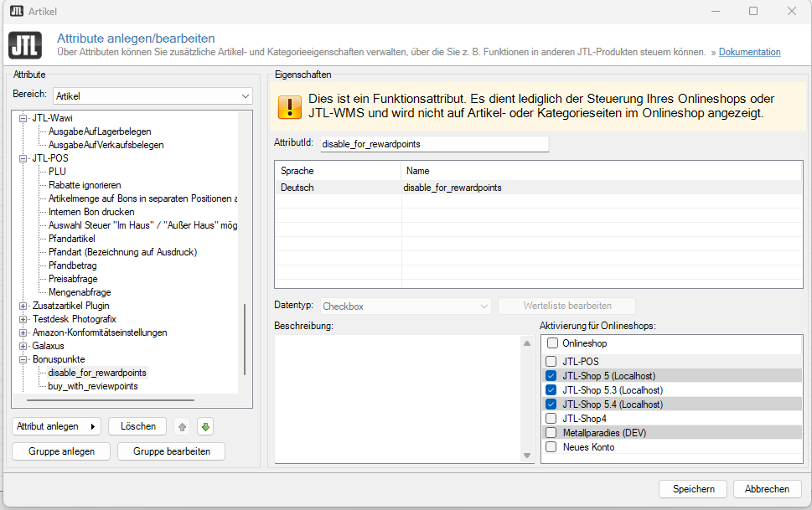Screen dimensions: 812x510
Task: Select the PLU attribute
Action: tap(57, 172)
